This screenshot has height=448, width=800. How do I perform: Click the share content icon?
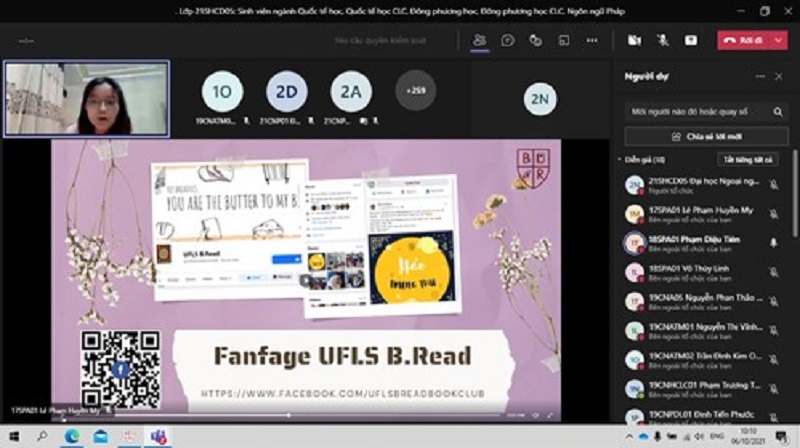pyautogui.click(x=690, y=40)
